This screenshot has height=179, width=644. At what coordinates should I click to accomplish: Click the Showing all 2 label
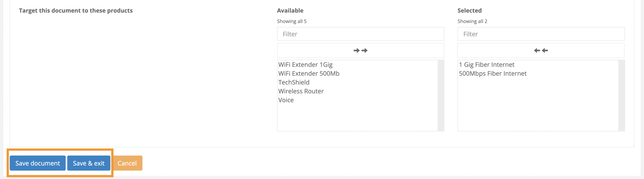pyautogui.click(x=472, y=21)
